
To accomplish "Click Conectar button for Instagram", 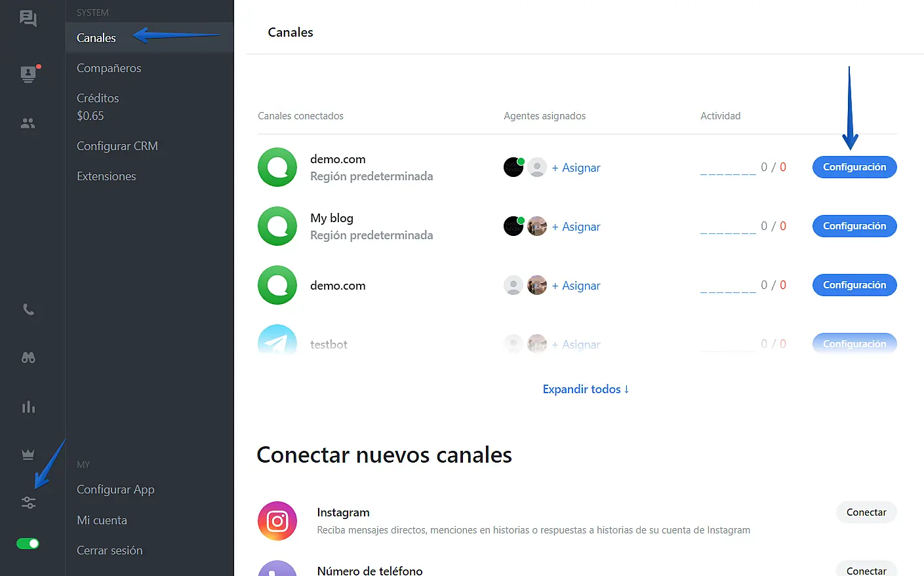I will tap(866, 512).
